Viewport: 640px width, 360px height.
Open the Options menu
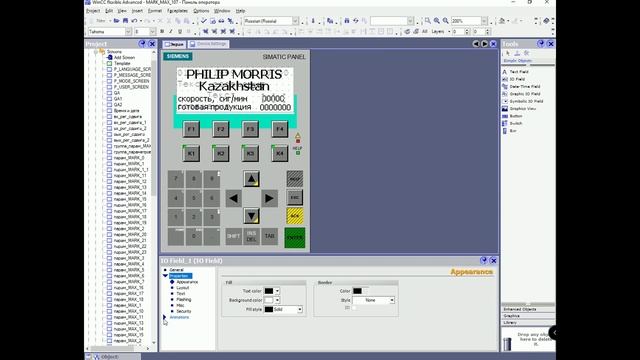pyautogui.click(x=201, y=11)
